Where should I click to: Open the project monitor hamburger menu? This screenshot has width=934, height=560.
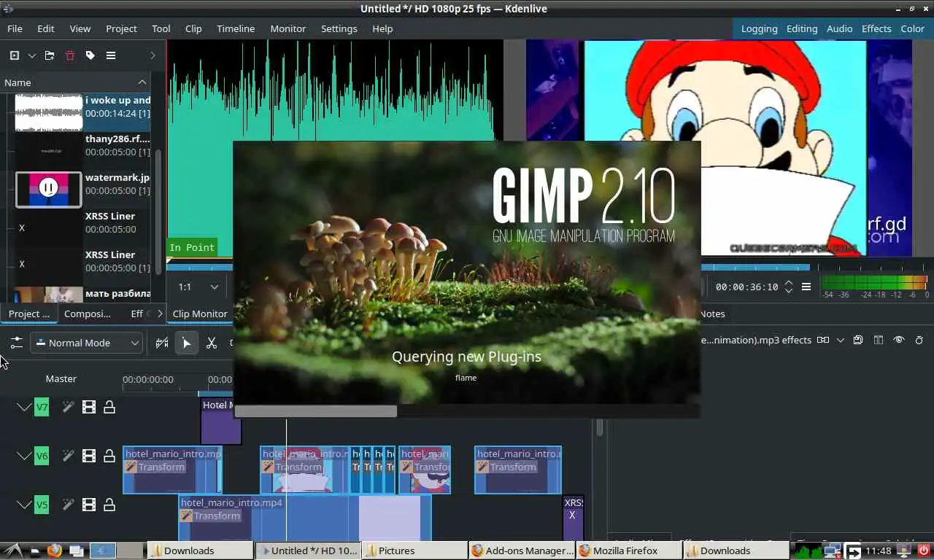click(806, 287)
